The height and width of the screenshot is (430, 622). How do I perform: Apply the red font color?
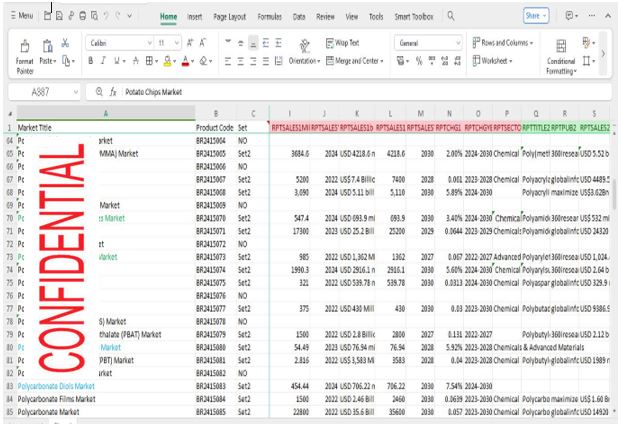tap(185, 61)
